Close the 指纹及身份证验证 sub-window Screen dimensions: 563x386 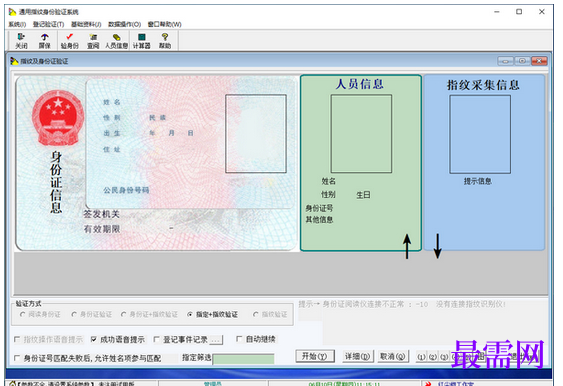click(x=539, y=61)
